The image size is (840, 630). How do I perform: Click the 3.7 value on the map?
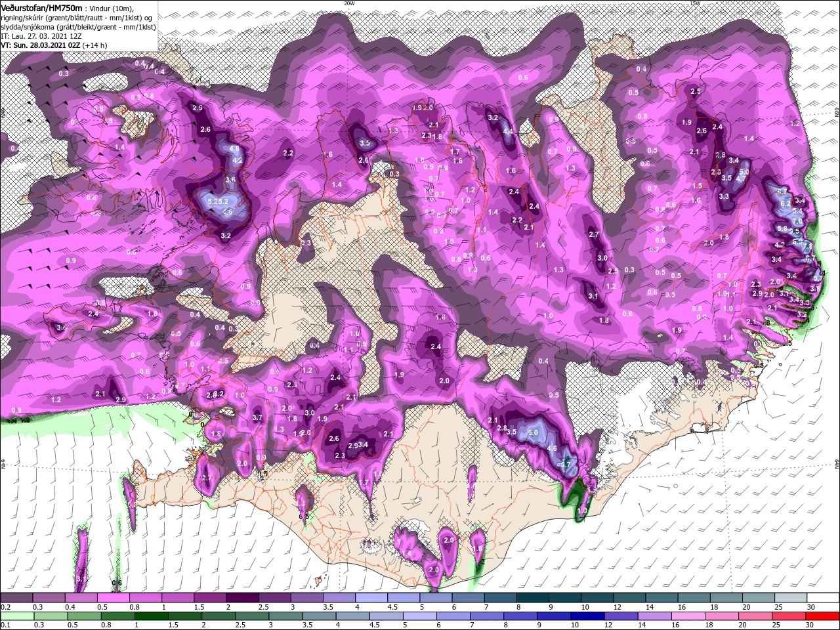click(x=257, y=417)
